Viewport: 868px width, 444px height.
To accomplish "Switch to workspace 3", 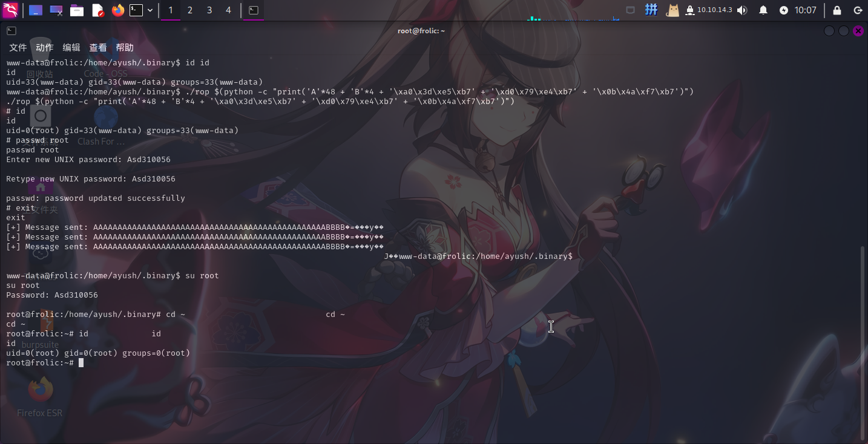I will pyautogui.click(x=209, y=10).
